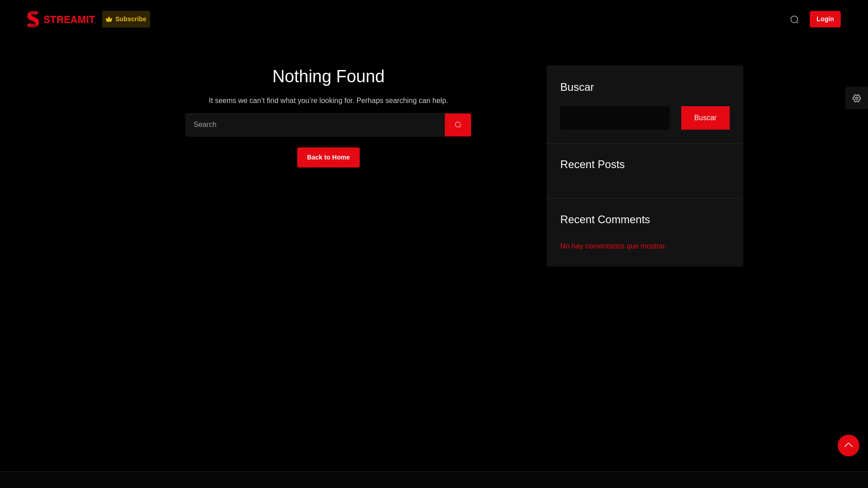Click the red S logo icon
Image resolution: width=868 pixels, height=488 pixels.
click(33, 19)
